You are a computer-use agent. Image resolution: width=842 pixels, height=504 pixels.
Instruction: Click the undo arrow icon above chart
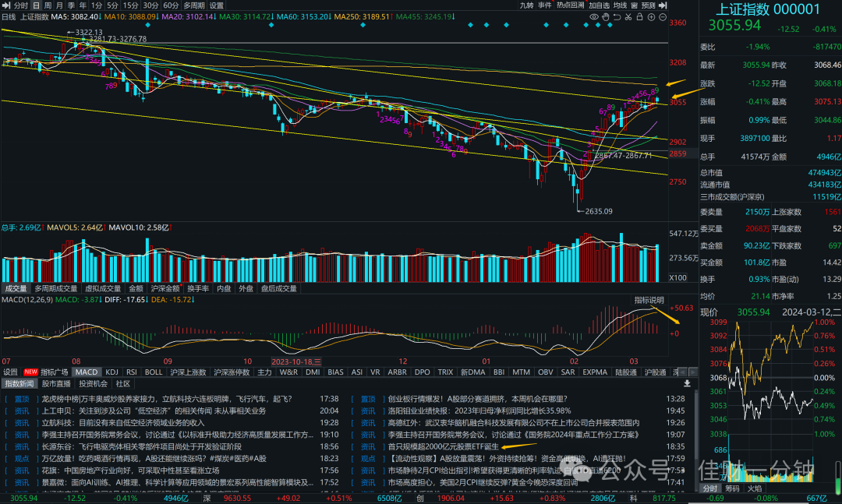point(617,17)
